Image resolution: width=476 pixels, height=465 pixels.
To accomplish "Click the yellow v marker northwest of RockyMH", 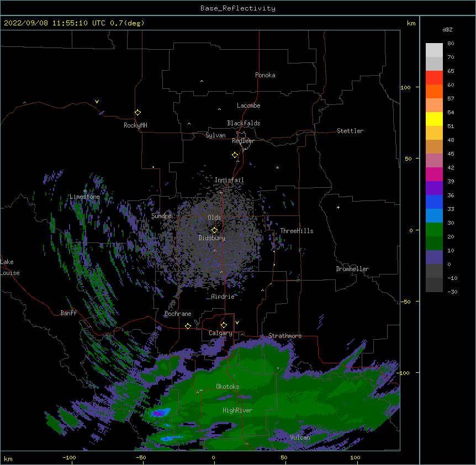I will point(97,102).
